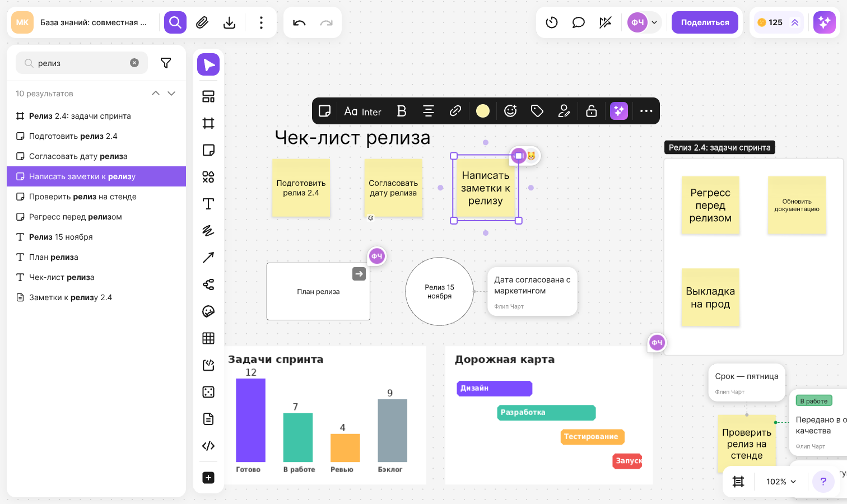This screenshot has width=847, height=504.
Task: Select the mind map tool
Action: click(x=208, y=284)
